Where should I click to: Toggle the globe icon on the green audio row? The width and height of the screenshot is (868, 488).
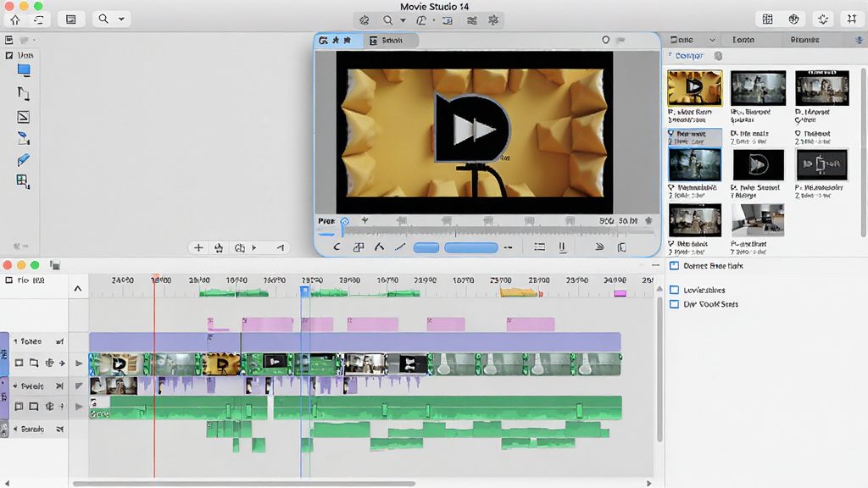49,406
